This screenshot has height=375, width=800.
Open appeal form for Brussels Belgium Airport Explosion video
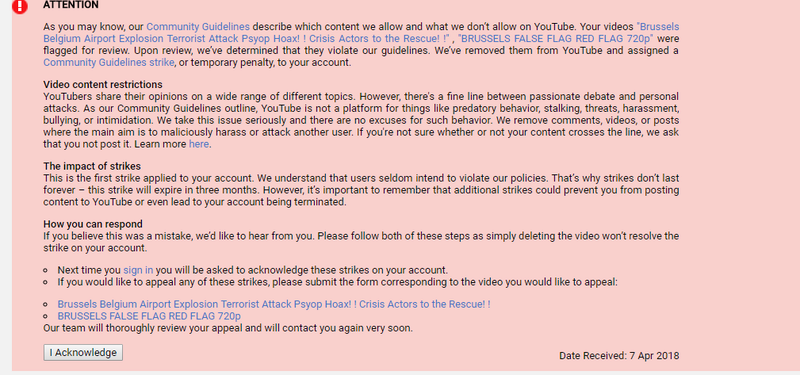click(x=273, y=304)
